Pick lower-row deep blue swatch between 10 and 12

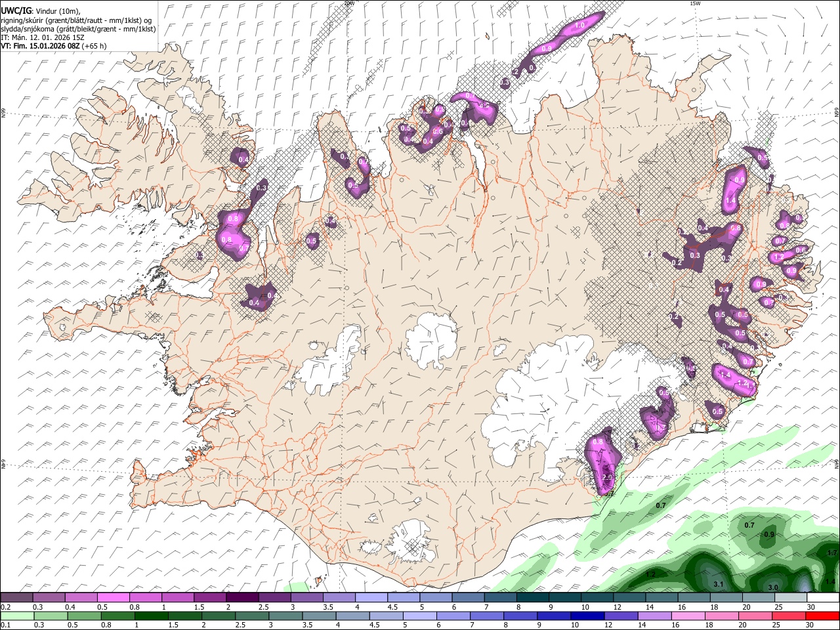pos(588,616)
